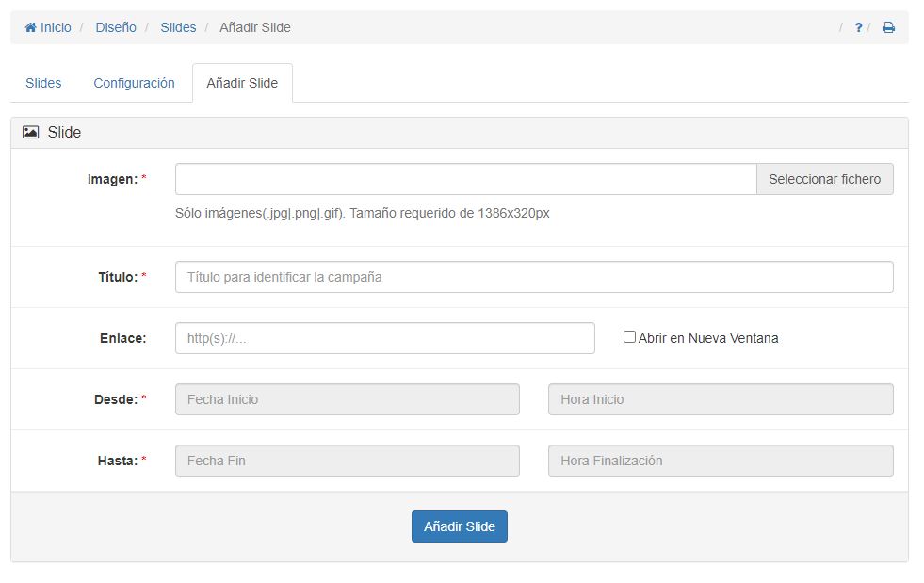Open the help question mark icon
This screenshot has width=924, height=583.
pyautogui.click(x=857, y=27)
